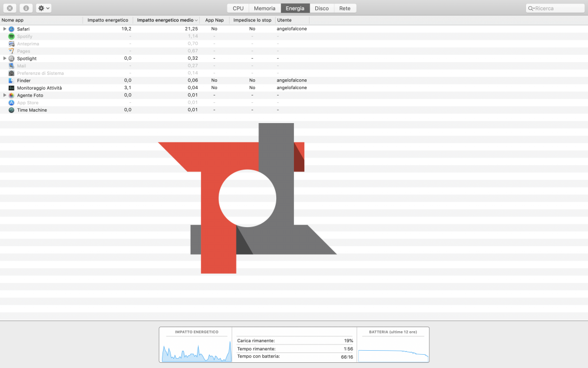Open the gear actions dropdown menu
Viewport: 588px width, 368px height.
coord(44,9)
